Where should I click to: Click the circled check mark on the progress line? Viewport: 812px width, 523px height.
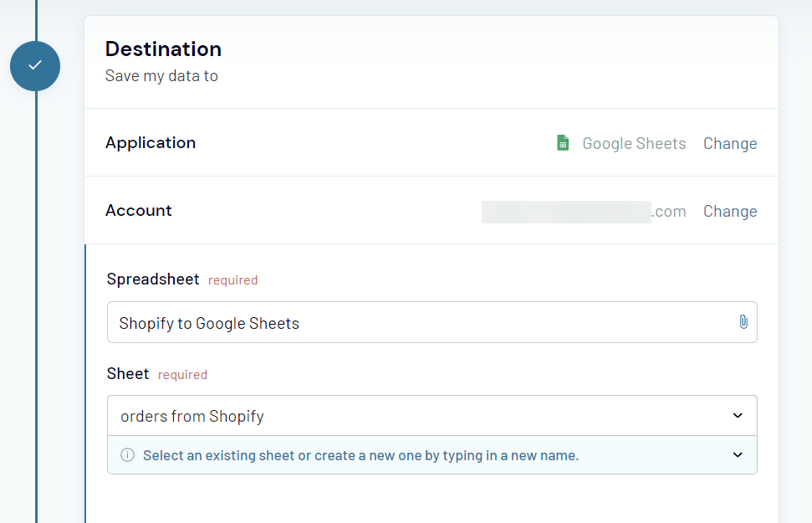pyautogui.click(x=35, y=66)
